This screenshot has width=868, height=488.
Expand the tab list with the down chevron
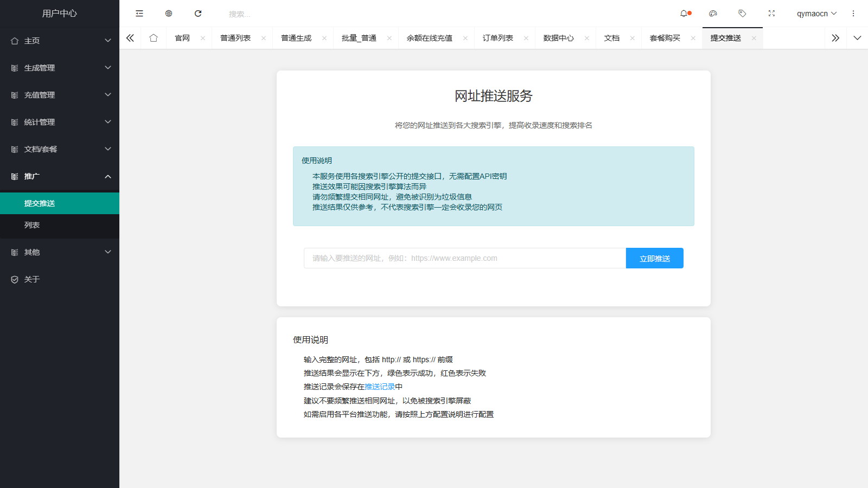857,37
